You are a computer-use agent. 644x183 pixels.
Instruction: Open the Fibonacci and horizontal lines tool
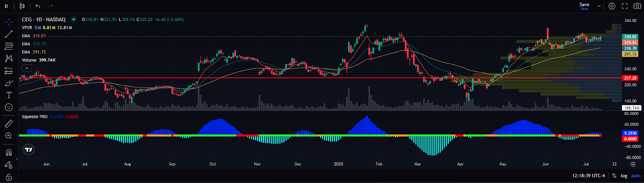[8, 46]
